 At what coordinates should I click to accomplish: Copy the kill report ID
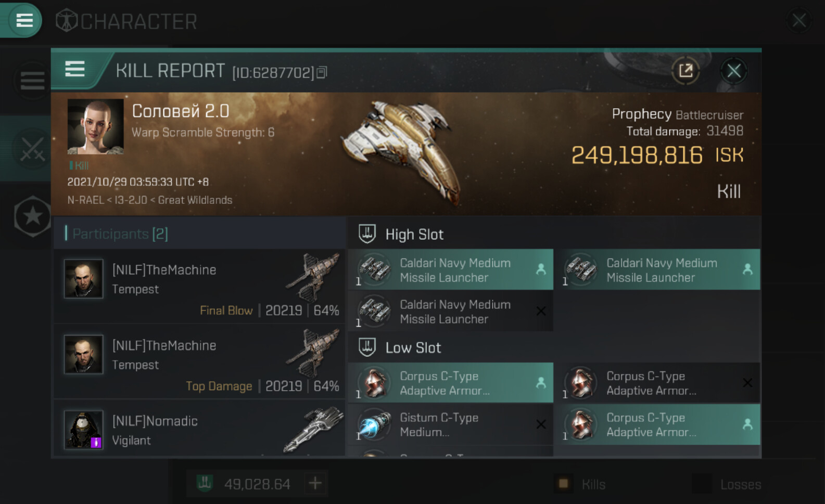pyautogui.click(x=322, y=72)
